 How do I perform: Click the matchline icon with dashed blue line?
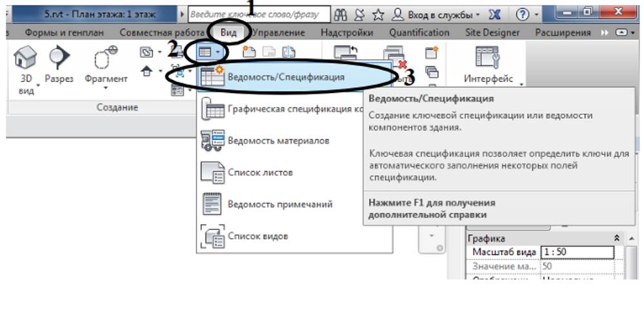click(x=288, y=52)
